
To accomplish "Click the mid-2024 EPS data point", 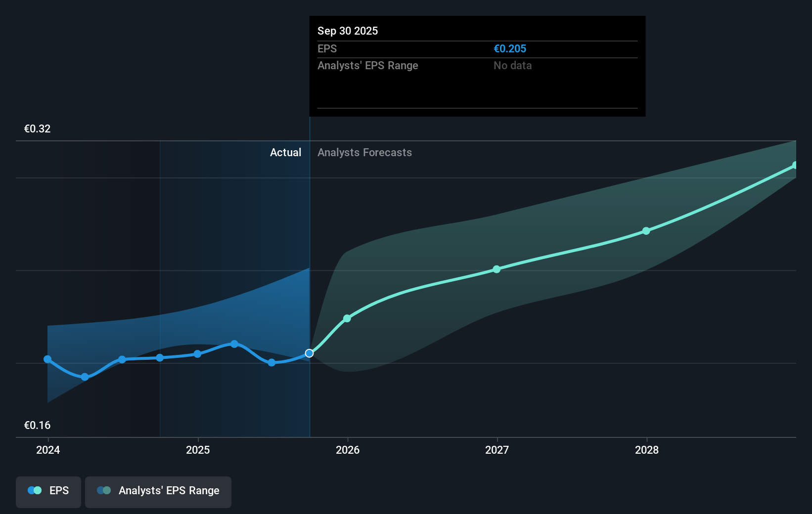I will [x=122, y=359].
